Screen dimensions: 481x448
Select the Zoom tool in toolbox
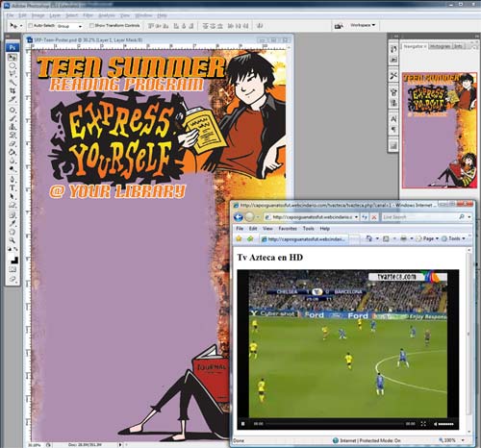click(x=13, y=239)
